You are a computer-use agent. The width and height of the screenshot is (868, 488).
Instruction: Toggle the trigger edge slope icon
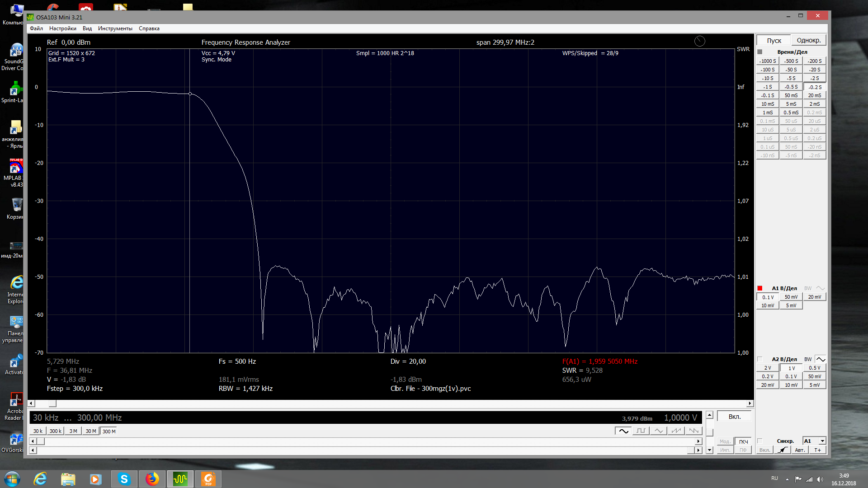click(783, 450)
